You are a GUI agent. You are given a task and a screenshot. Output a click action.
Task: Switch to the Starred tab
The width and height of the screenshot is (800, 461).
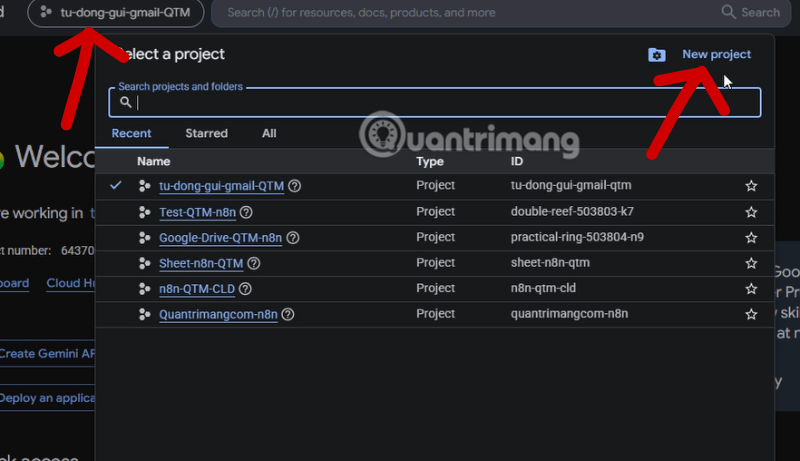(x=207, y=134)
